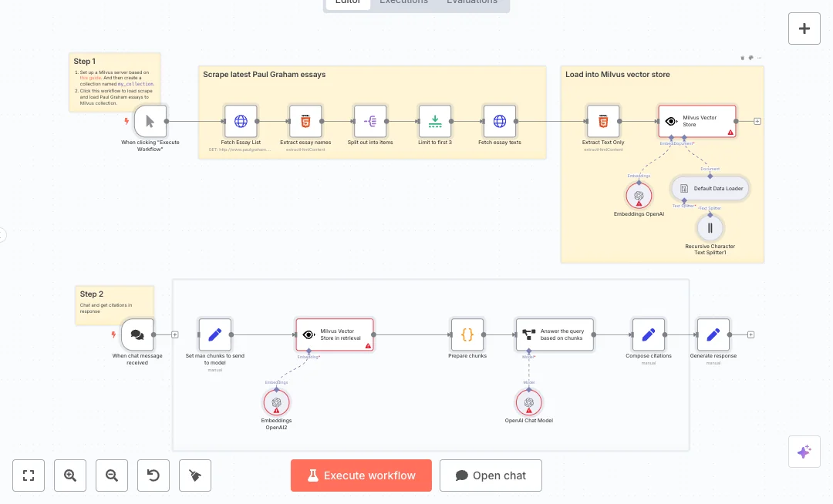The width and height of the screenshot is (833, 504).
Task: Expand plus connector after Generate response node
Action: tap(750, 334)
